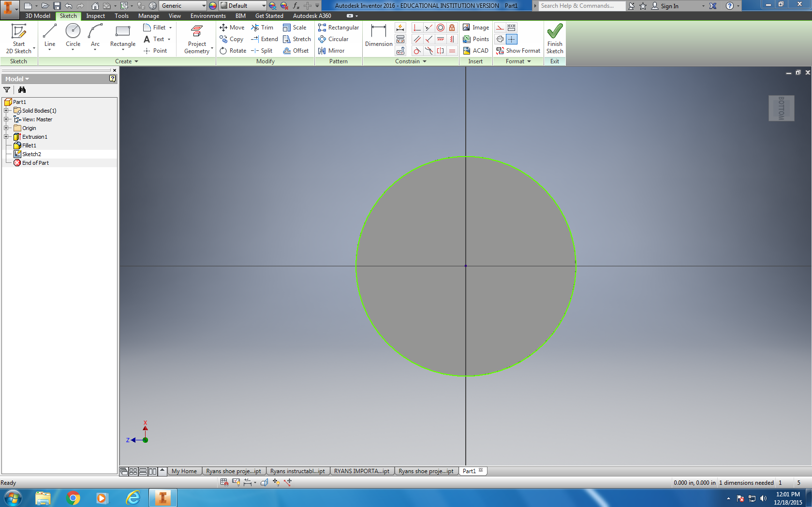Click the Show Constraints icon
The height and width of the screenshot is (507, 812).
coord(400,39)
